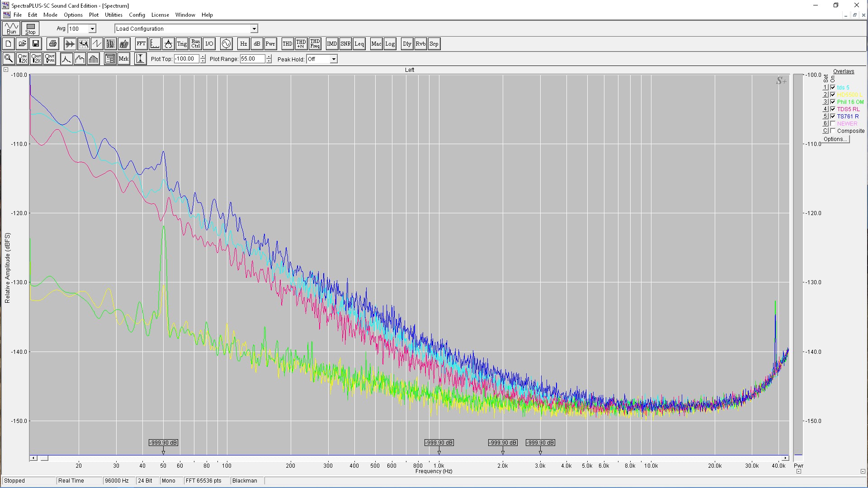This screenshot has height=488, width=868.
Task: Open the Avg count dropdown
Action: [x=92, y=29]
